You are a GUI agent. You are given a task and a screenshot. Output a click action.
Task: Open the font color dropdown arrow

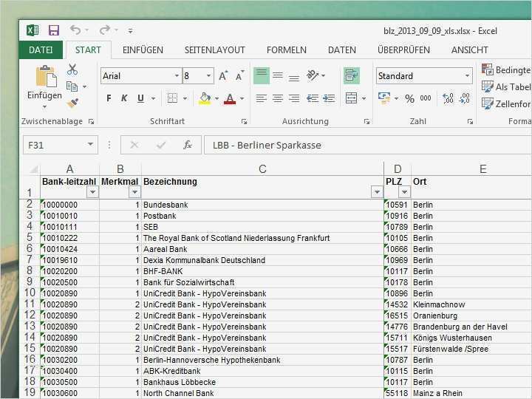[x=242, y=99]
